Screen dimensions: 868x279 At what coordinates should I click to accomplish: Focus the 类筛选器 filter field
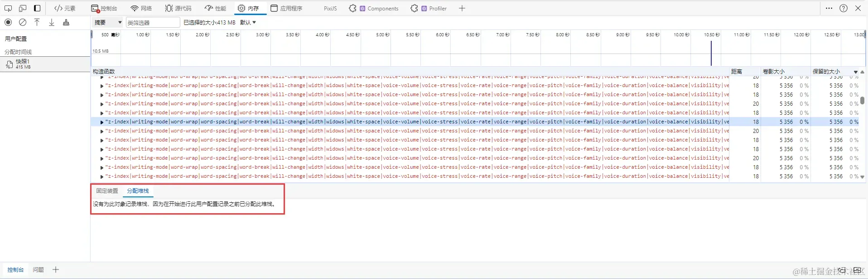pos(153,22)
